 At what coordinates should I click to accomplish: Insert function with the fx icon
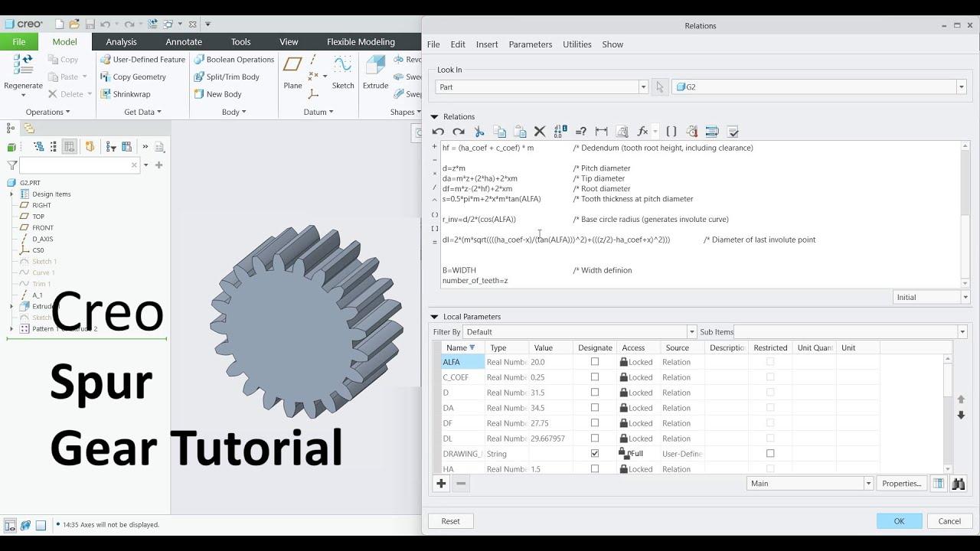coord(642,132)
